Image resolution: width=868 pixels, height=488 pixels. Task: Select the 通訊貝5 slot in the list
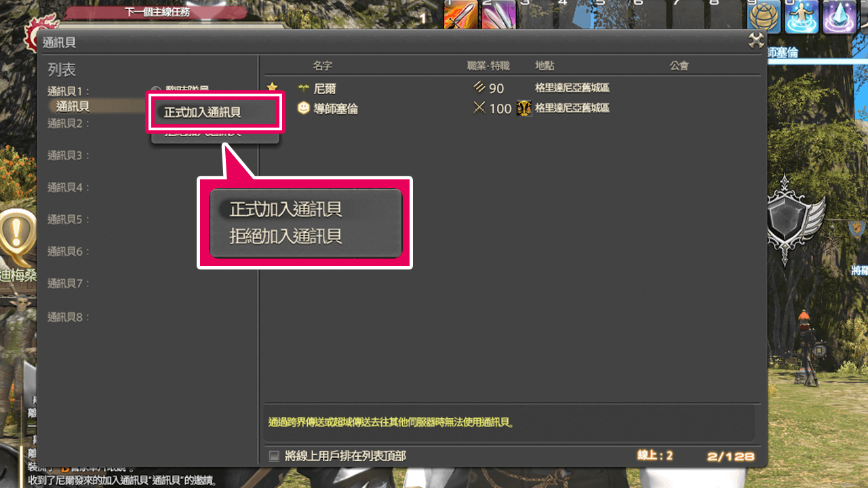tap(69, 219)
